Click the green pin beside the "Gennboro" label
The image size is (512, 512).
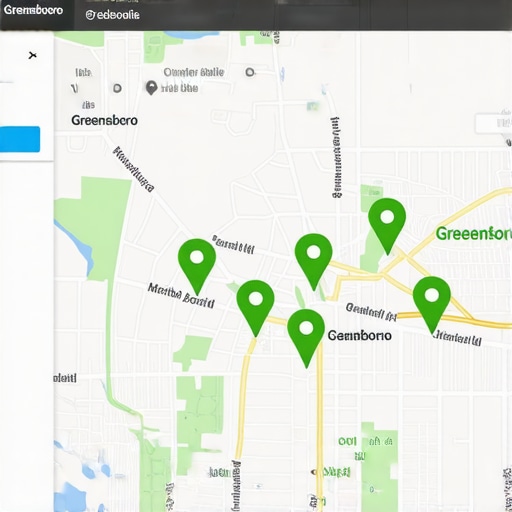(x=306, y=338)
